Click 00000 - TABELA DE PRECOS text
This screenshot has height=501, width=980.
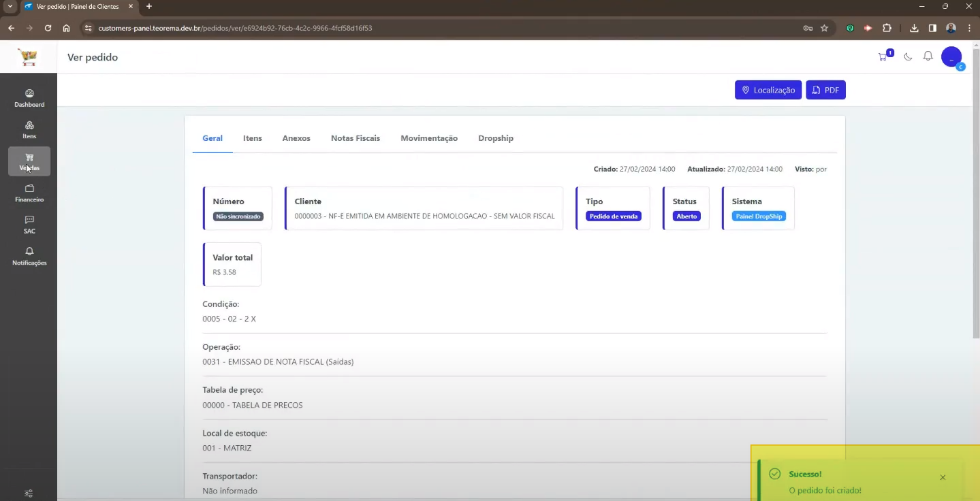click(x=253, y=405)
